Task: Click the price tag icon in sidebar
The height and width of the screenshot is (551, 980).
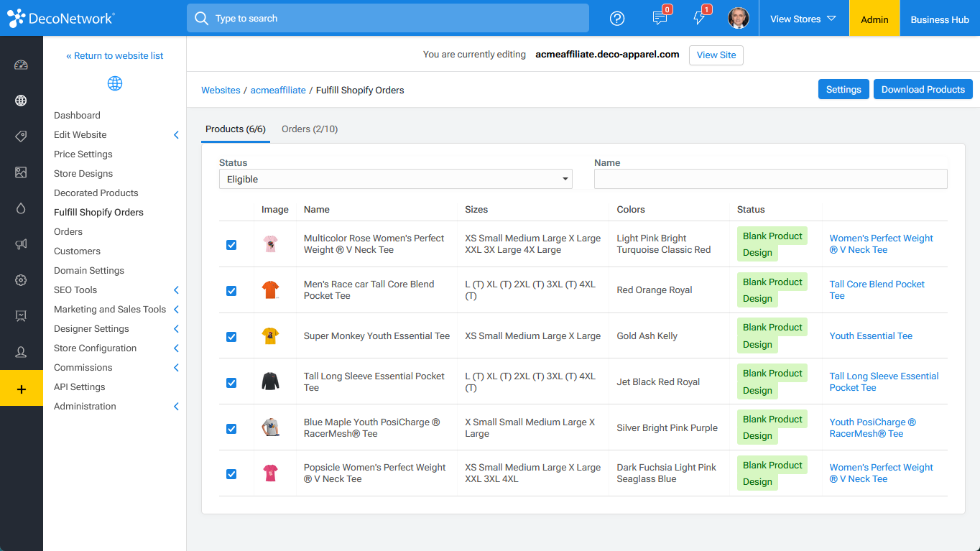Action: (22, 136)
